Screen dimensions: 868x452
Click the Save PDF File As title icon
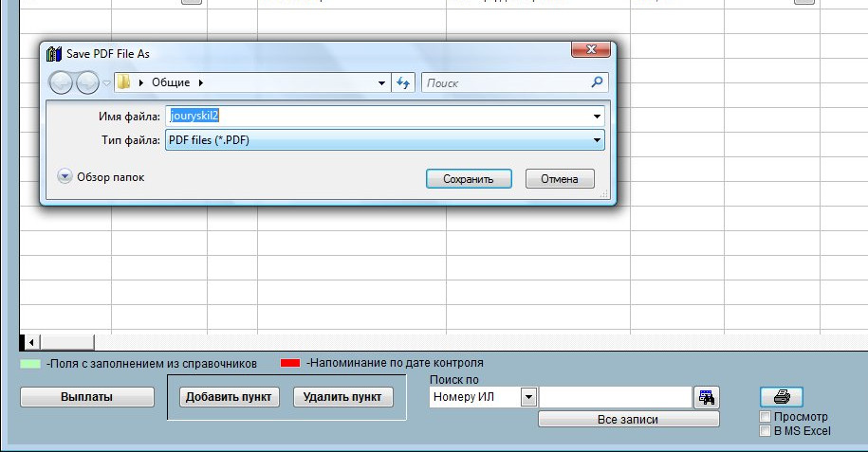54,54
